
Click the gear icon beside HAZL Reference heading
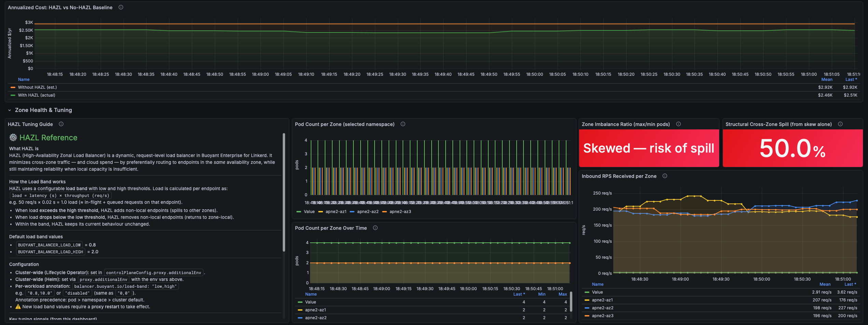(x=13, y=138)
